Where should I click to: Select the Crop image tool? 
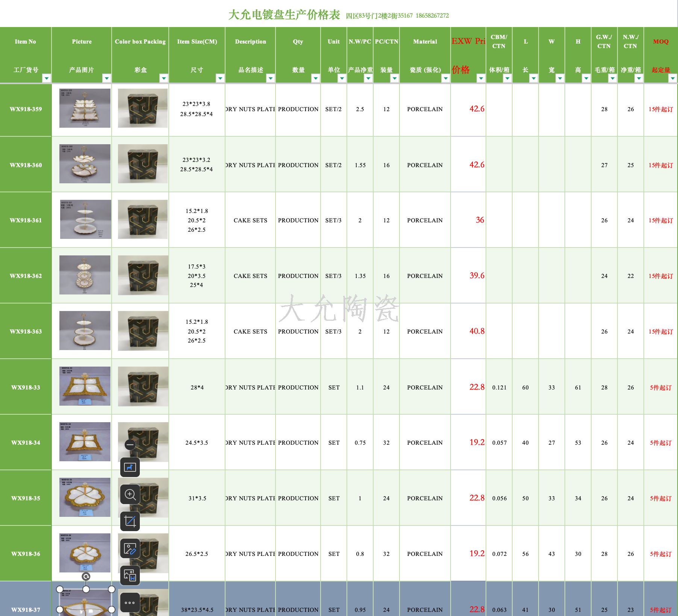(x=130, y=521)
